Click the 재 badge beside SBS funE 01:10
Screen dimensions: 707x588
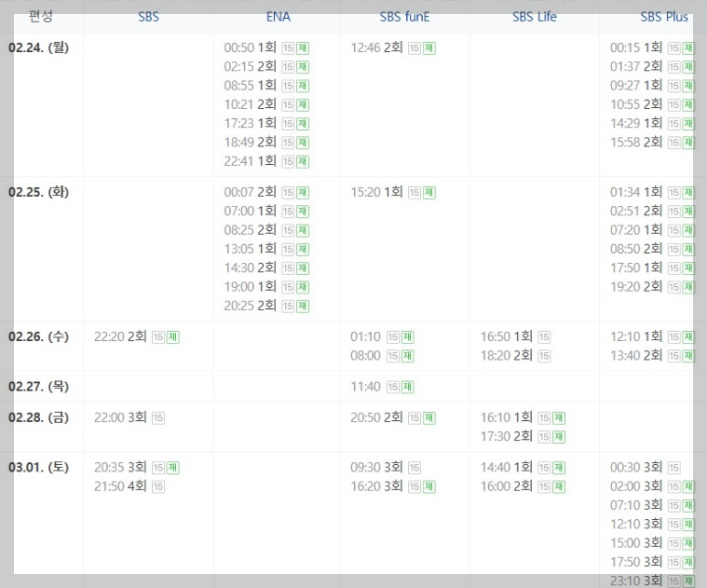pyautogui.click(x=408, y=337)
